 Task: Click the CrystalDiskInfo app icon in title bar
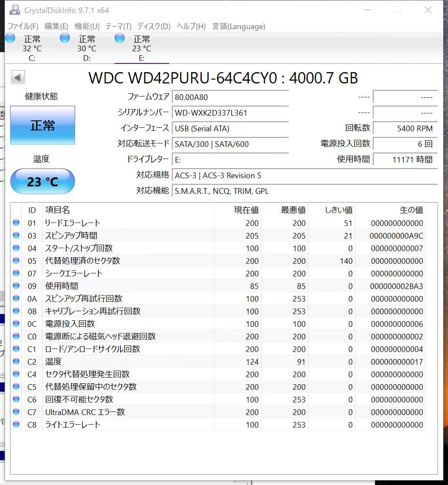click(14, 10)
